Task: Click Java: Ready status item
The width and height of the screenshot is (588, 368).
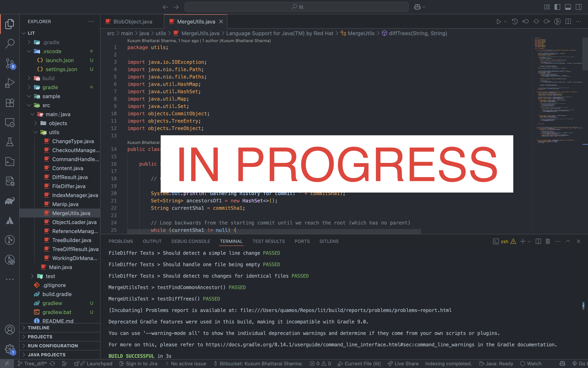Action: point(496,363)
